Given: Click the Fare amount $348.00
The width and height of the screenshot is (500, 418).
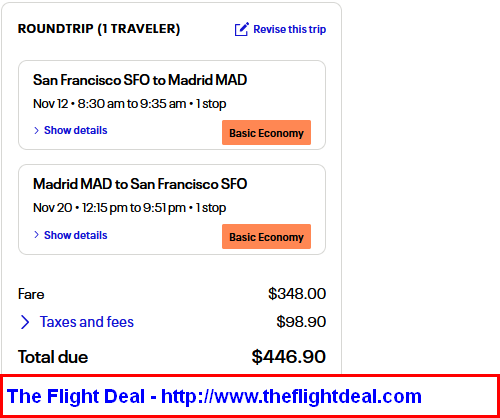Looking at the screenshot, I should pos(297,294).
